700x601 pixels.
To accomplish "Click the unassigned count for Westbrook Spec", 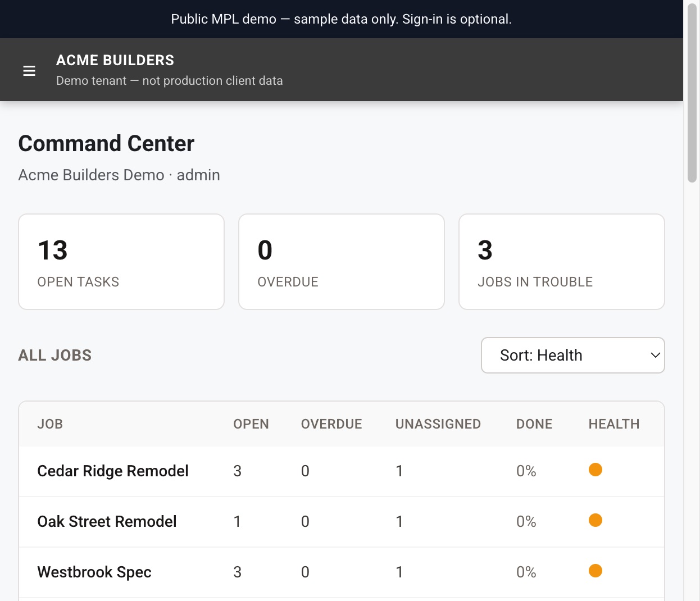I will [x=399, y=572].
